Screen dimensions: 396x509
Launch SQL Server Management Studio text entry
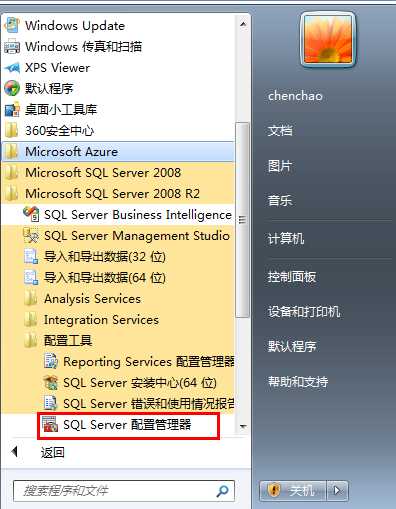point(137,236)
